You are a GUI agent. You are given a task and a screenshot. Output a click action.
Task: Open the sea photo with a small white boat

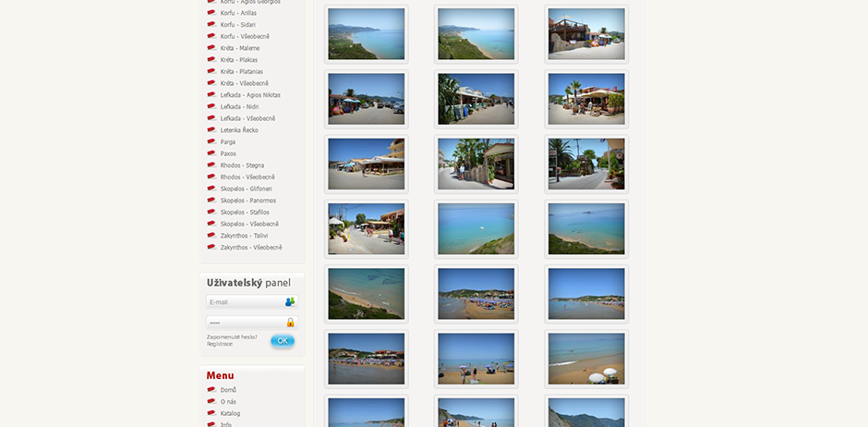(x=476, y=228)
